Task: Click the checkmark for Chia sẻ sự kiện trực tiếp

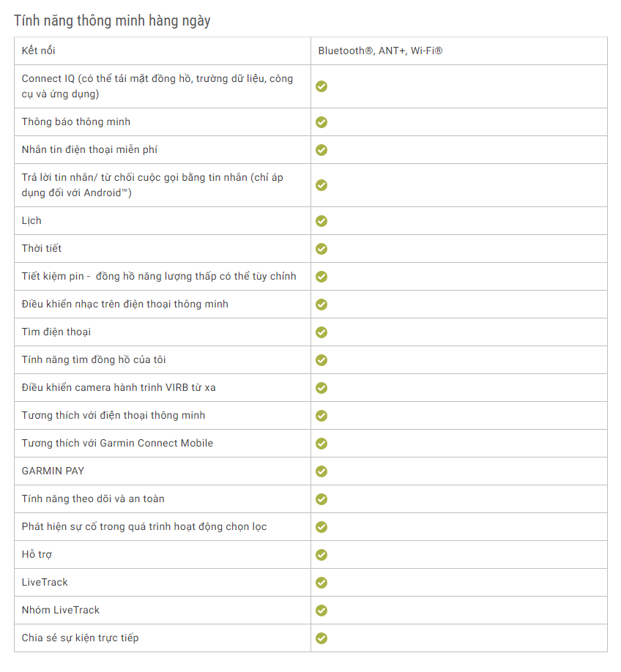Action: click(x=321, y=638)
